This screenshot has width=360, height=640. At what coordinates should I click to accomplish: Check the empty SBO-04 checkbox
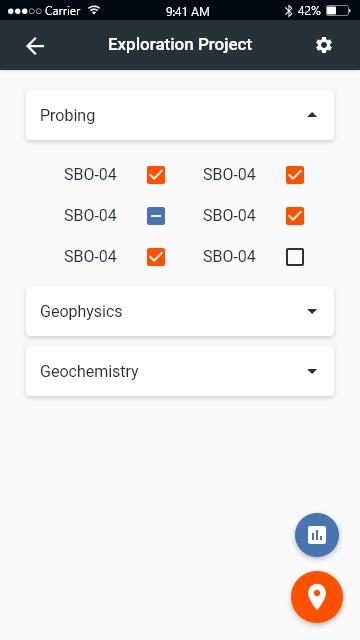[295, 257]
